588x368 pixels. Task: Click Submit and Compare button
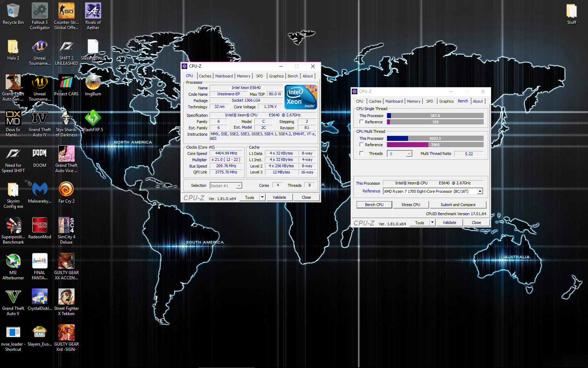click(x=458, y=205)
